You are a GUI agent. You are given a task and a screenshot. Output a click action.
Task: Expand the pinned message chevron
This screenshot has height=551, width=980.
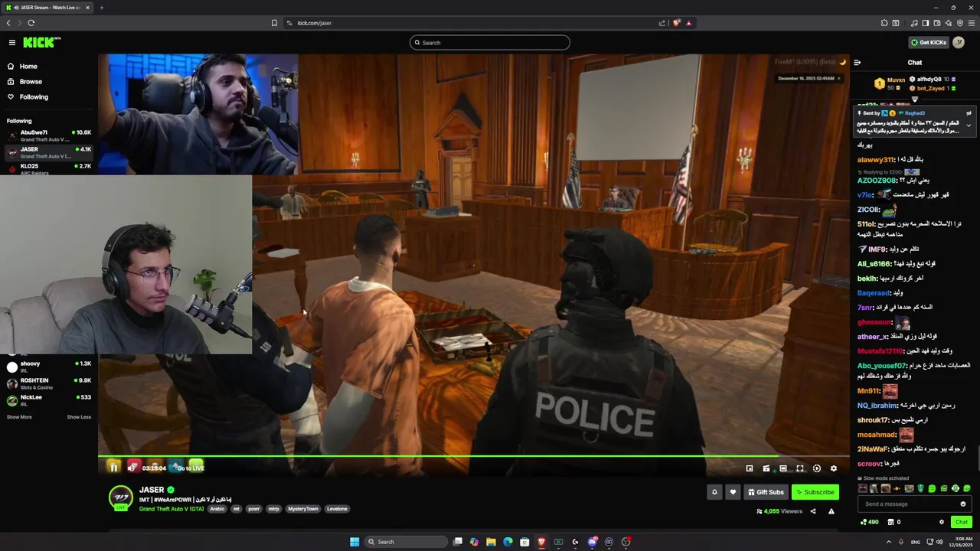pos(969,126)
